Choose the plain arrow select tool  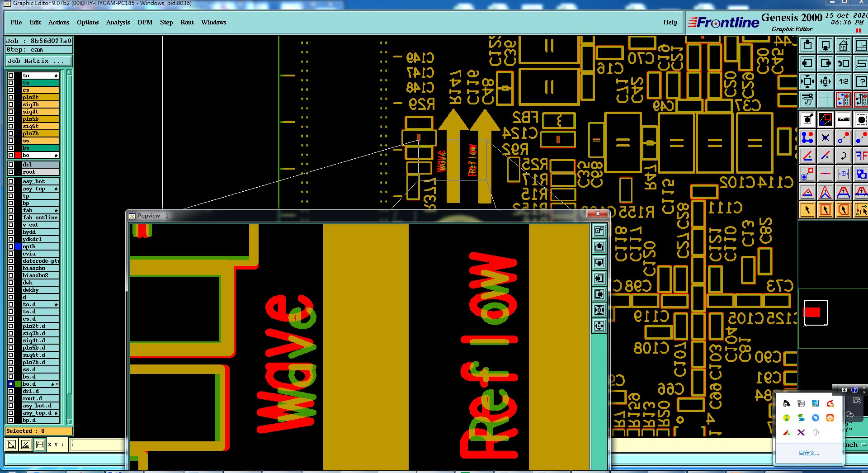[x=807, y=210]
